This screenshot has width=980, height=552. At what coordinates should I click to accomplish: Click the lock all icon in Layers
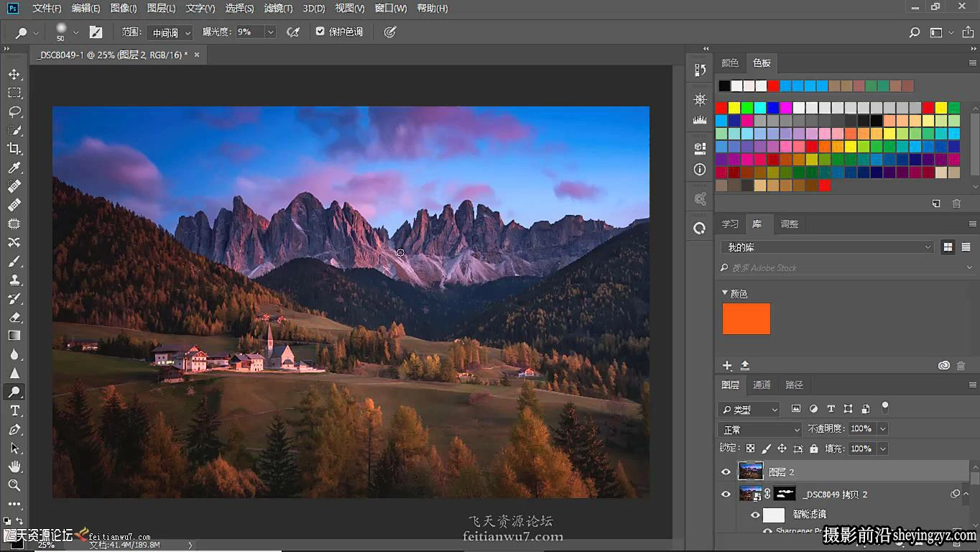813,448
